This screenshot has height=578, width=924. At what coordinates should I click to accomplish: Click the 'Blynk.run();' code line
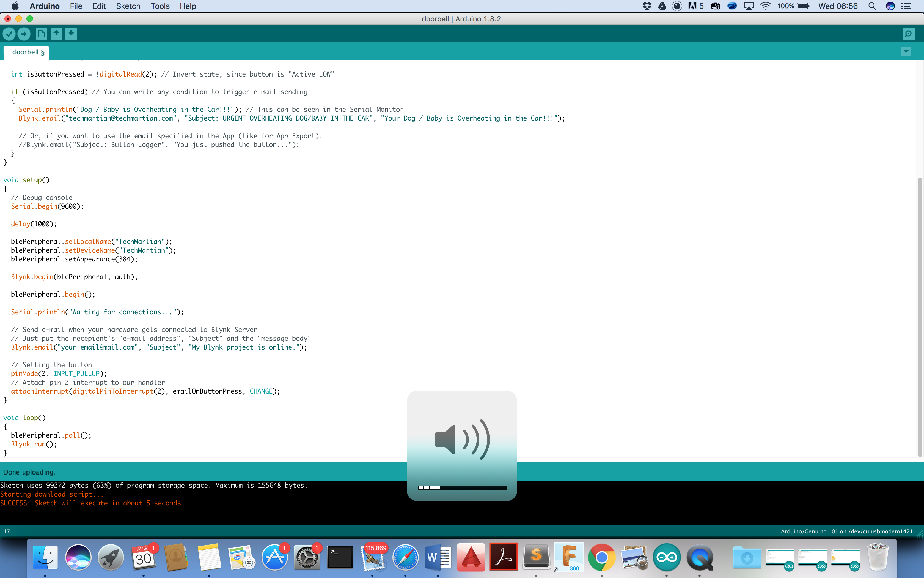[34, 444]
